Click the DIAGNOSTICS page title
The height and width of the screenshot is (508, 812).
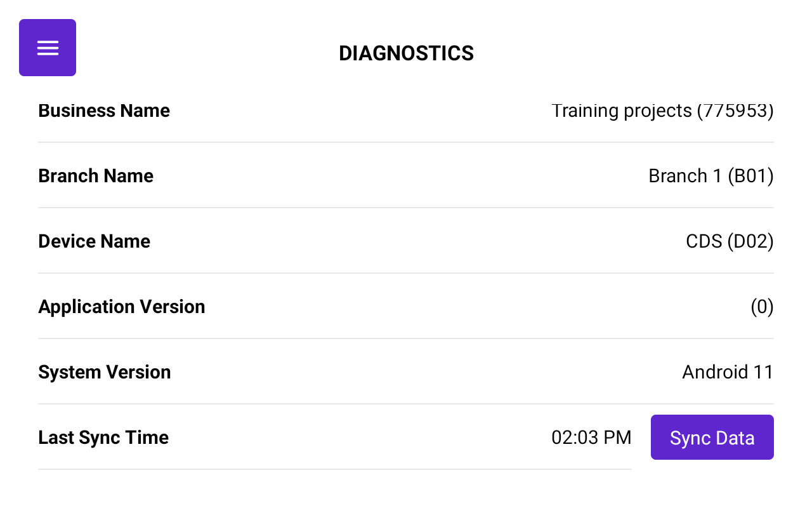click(x=406, y=53)
